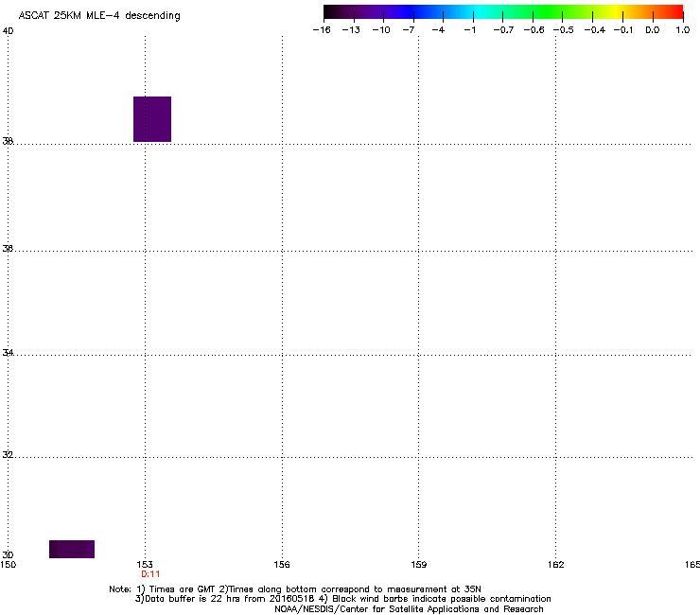Click the purple data block near 153 longitude
The height and width of the screenshot is (615, 700).
point(152,119)
